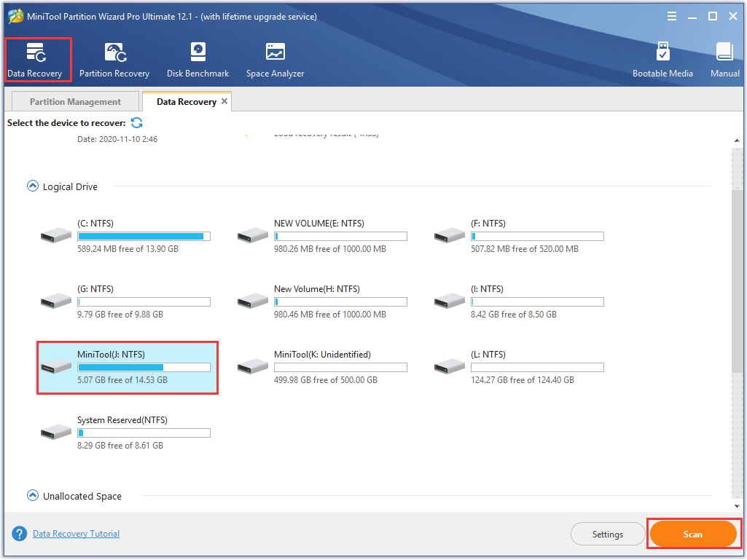Click the 'Unallocated Space' section heading
The width and height of the screenshot is (747, 560).
point(82,496)
